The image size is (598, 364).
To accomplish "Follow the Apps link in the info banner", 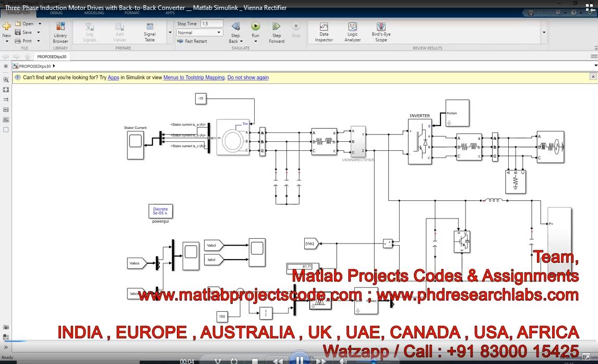I will point(113,77).
